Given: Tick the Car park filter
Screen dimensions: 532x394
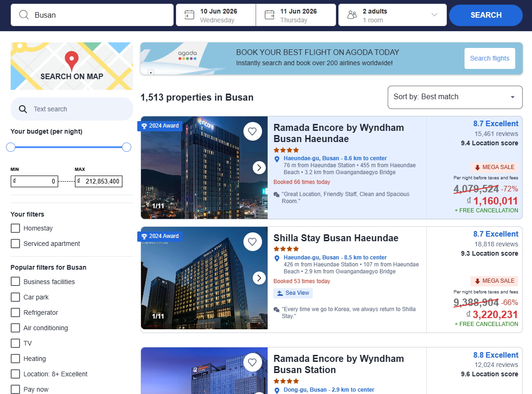Looking at the screenshot, I should pos(15,297).
